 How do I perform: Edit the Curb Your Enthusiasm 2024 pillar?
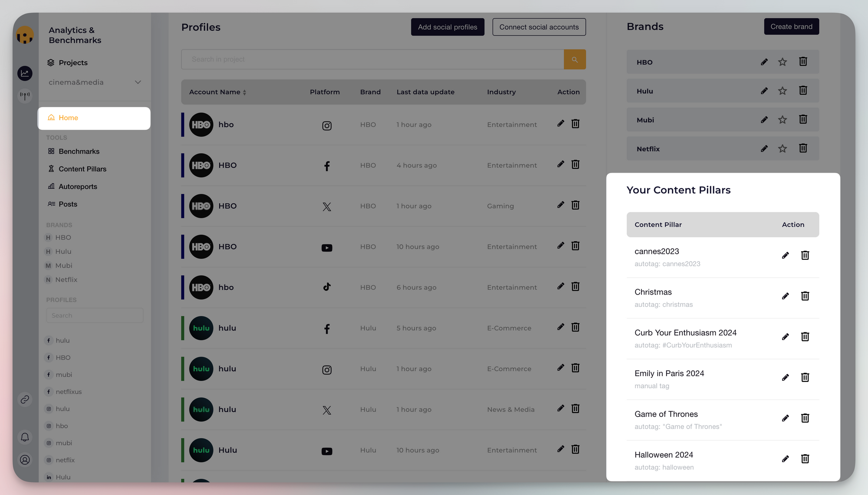click(x=785, y=337)
